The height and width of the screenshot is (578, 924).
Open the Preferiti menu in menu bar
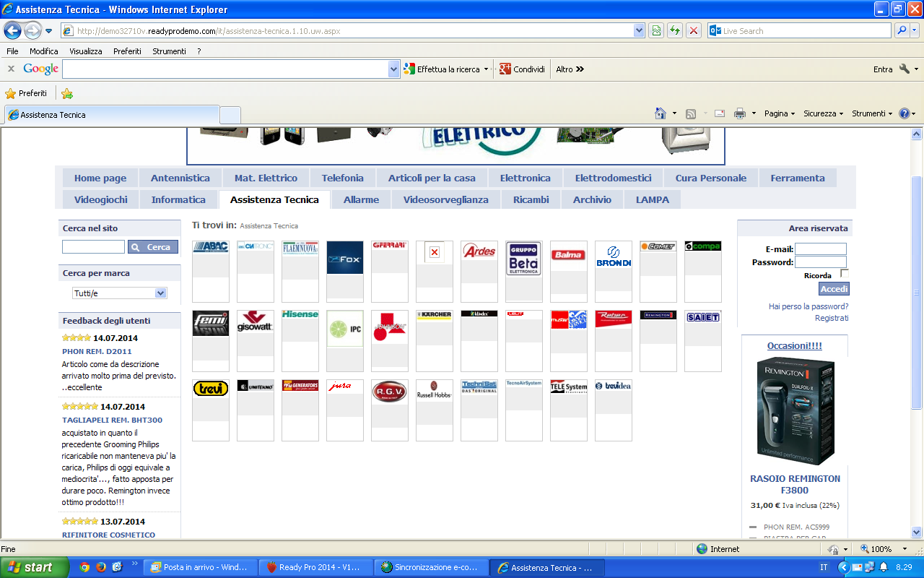(x=127, y=51)
